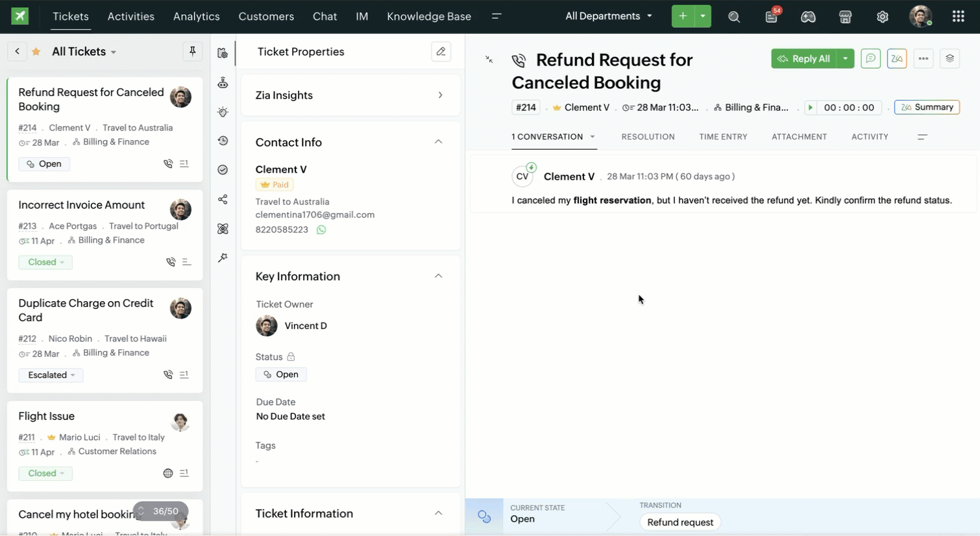Screen dimensions: 980x536
Task: Open the Attachment tab
Action: 799,137
